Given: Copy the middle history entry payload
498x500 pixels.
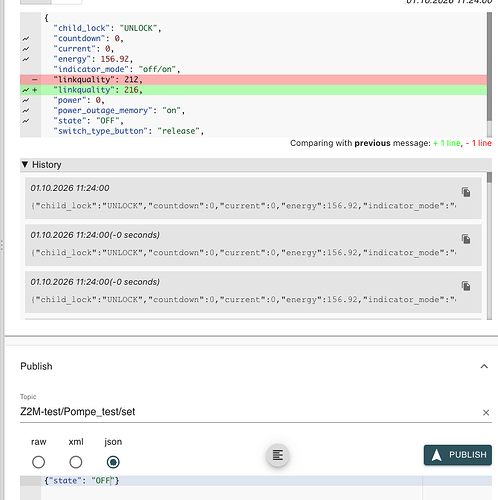Looking at the screenshot, I should pyautogui.click(x=466, y=239).
